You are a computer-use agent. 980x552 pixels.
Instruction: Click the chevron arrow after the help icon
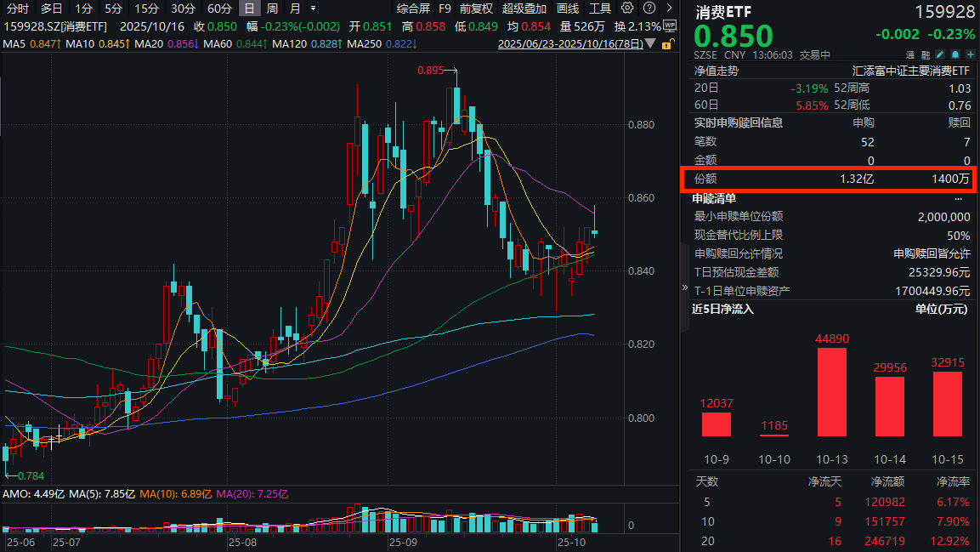coord(669,7)
